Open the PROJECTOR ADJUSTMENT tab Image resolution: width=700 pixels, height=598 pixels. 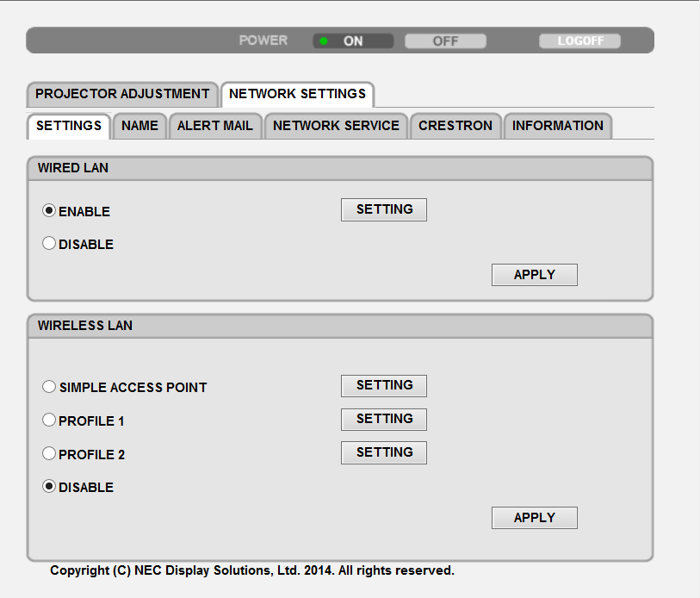click(x=122, y=94)
